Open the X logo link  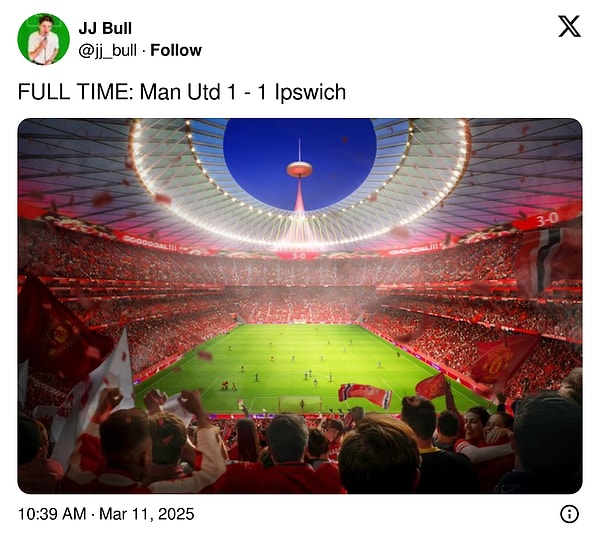click(569, 26)
